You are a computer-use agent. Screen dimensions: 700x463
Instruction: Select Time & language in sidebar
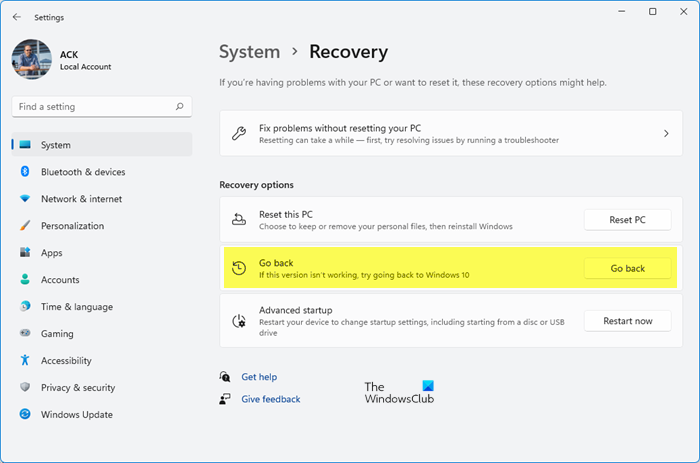click(76, 307)
